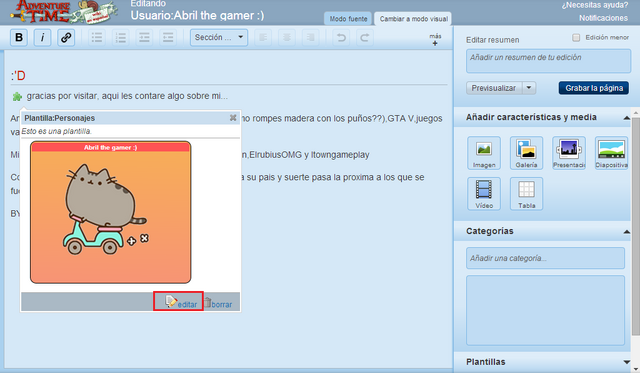Click the Adventure Time wiki logo
The image size is (640, 373).
(x=65, y=11)
